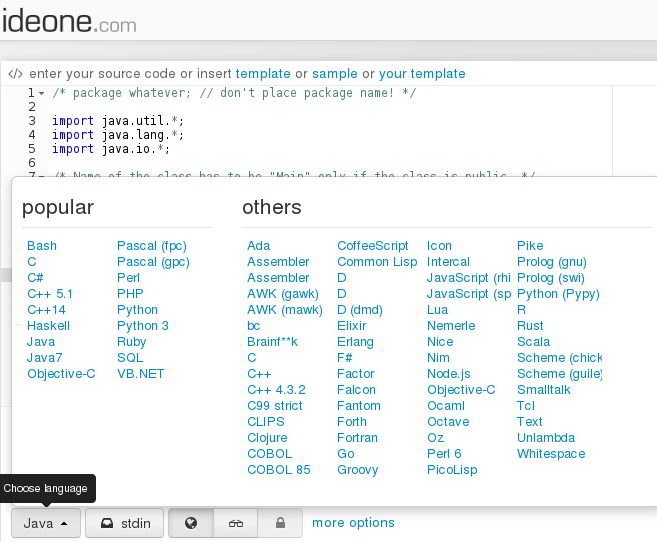
Task: Set visibility to private with lock icon
Action: tap(281, 523)
